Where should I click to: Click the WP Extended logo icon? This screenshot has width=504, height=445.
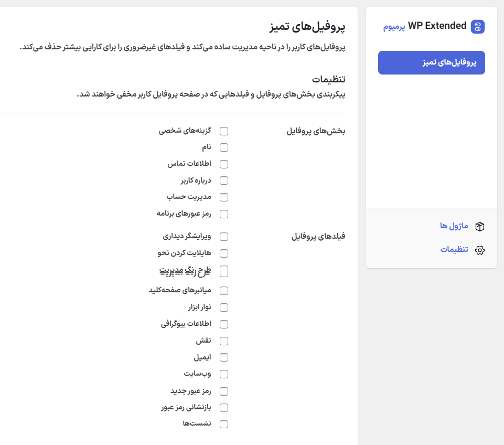tap(478, 26)
